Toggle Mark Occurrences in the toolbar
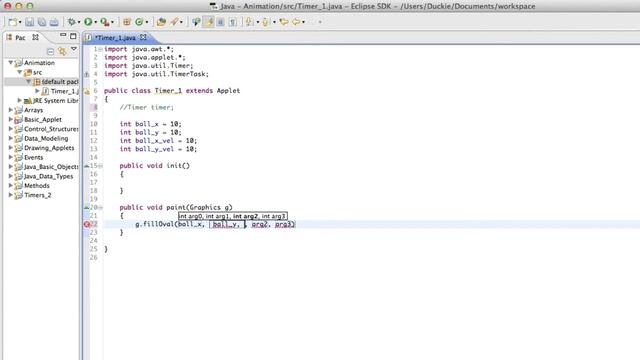The width and height of the screenshot is (640, 360). 209,22
